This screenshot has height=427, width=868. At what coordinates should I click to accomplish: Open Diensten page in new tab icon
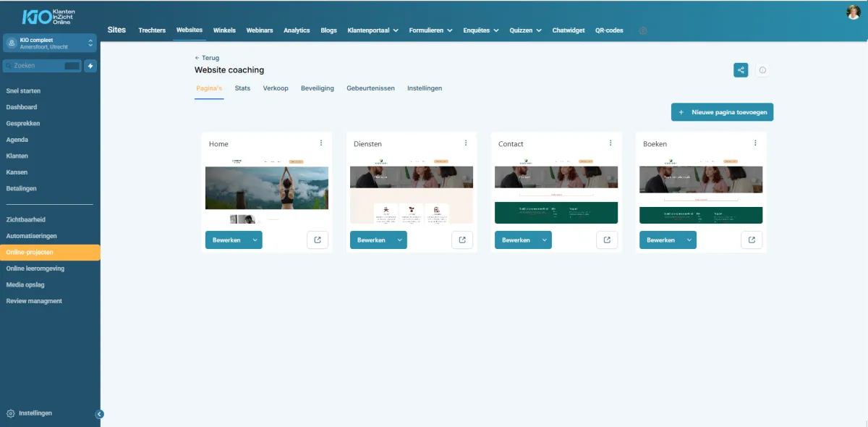462,240
